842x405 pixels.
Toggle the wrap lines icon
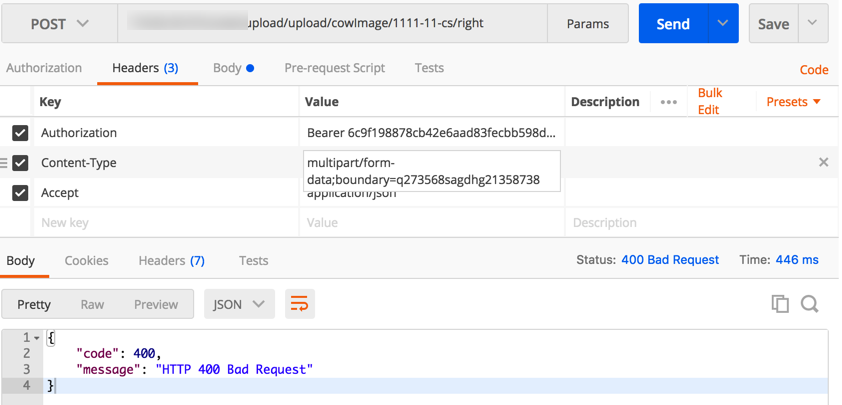tap(299, 304)
